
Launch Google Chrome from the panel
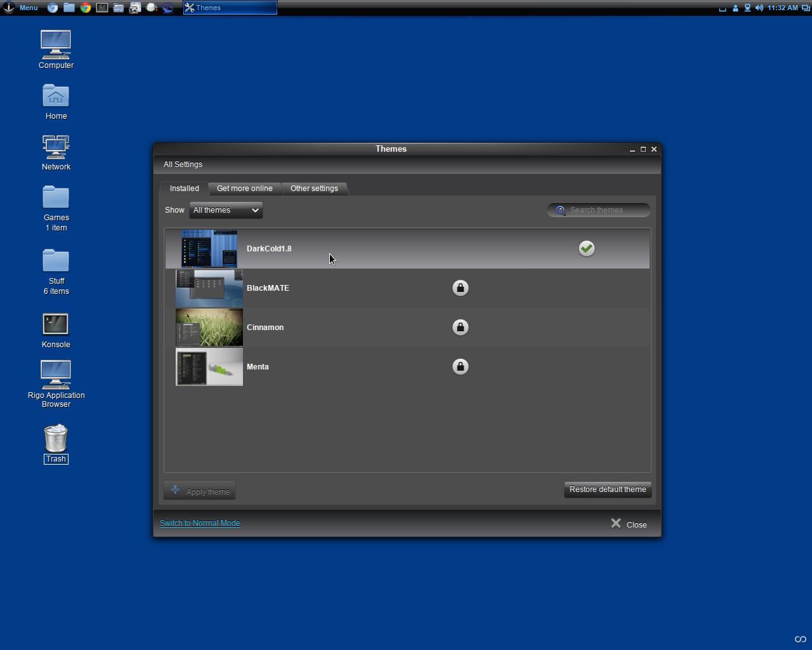pyautogui.click(x=86, y=8)
